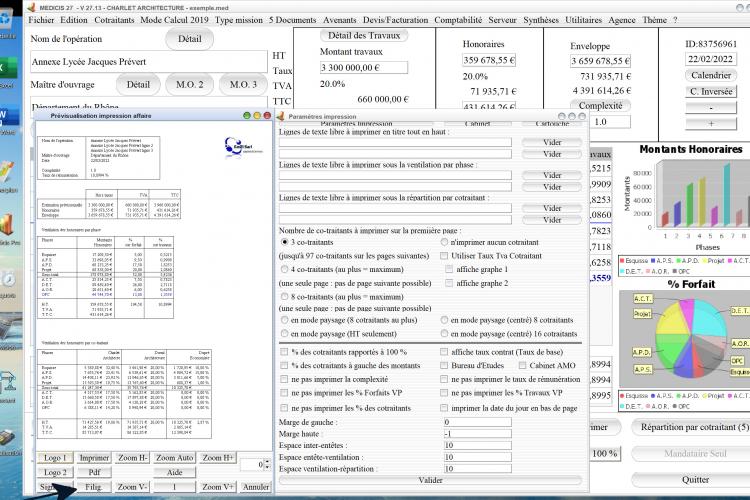The height and width of the screenshot is (500, 750).
Task: Select the 3 co-traitants radio option
Action: [x=285, y=242]
